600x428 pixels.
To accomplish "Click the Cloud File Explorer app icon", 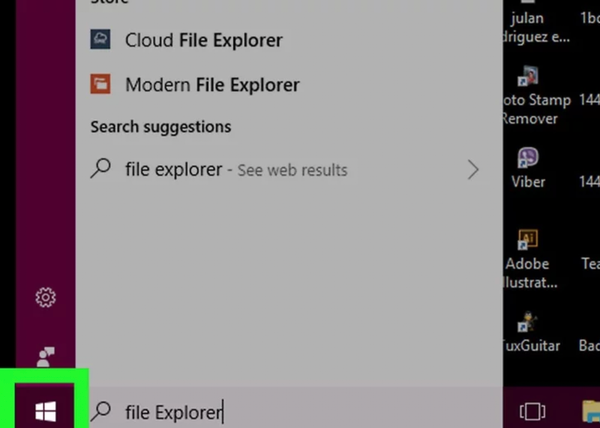I will coord(101,40).
